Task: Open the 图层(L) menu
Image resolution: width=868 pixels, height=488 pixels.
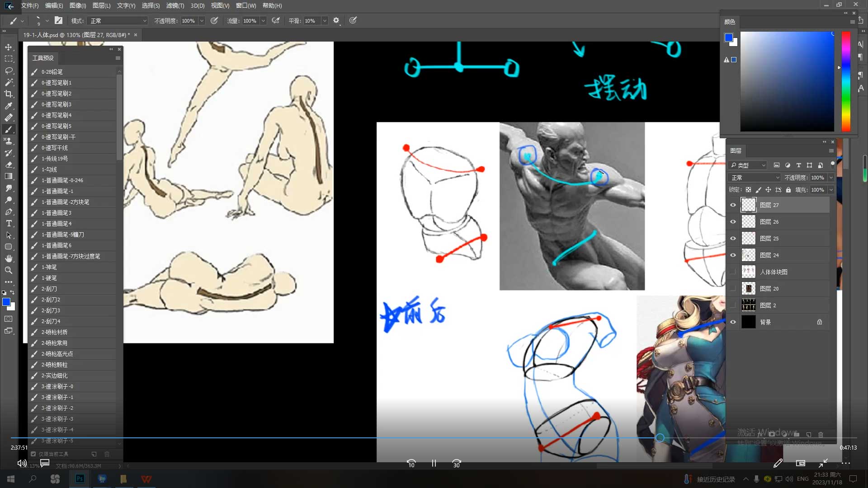Action: (101, 6)
